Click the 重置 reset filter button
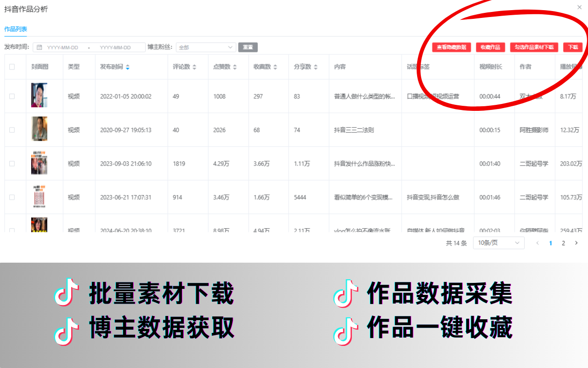The image size is (588, 368). click(248, 47)
